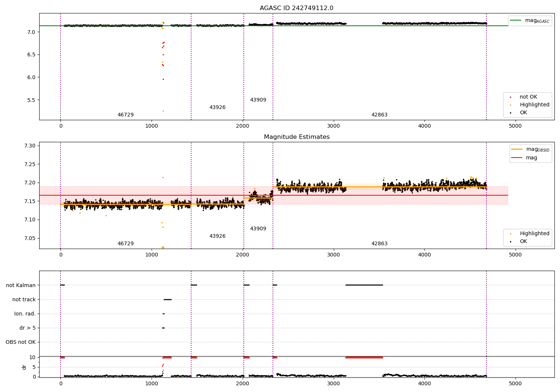This screenshot has width=560, height=392.
Task: Select the 'mag AGASC' legend entry label
Action: click(537, 21)
